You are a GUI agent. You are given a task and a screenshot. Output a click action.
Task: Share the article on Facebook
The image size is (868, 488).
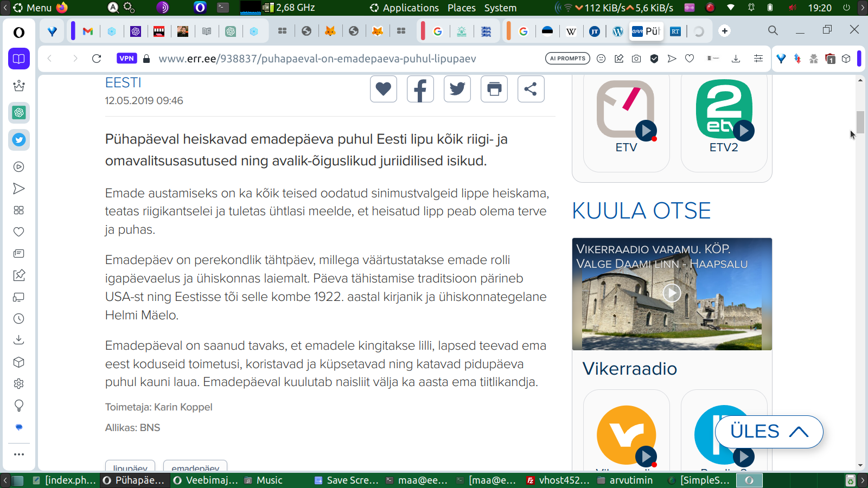tap(420, 89)
